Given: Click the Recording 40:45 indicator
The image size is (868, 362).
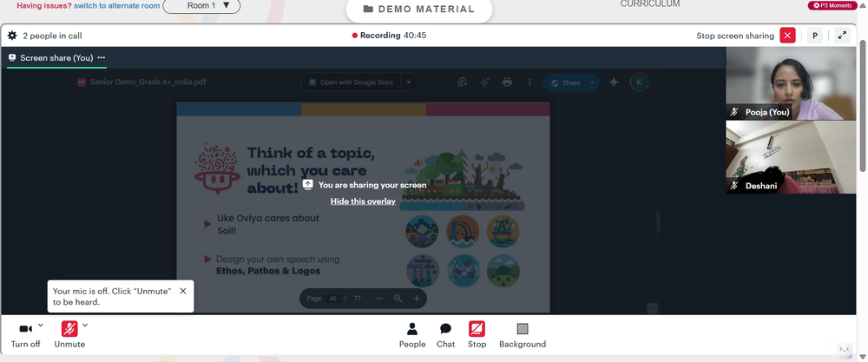Looking at the screenshot, I should 389,36.
